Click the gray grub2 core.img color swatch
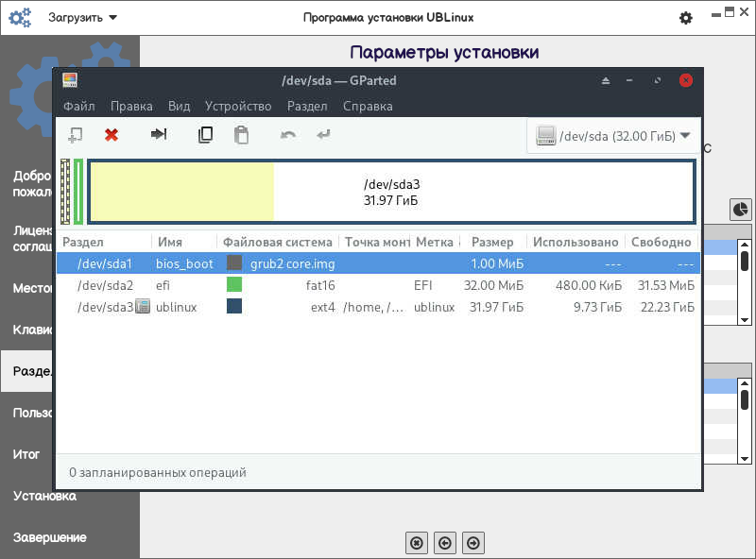This screenshot has width=756, height=559. [x=234, y=263]
